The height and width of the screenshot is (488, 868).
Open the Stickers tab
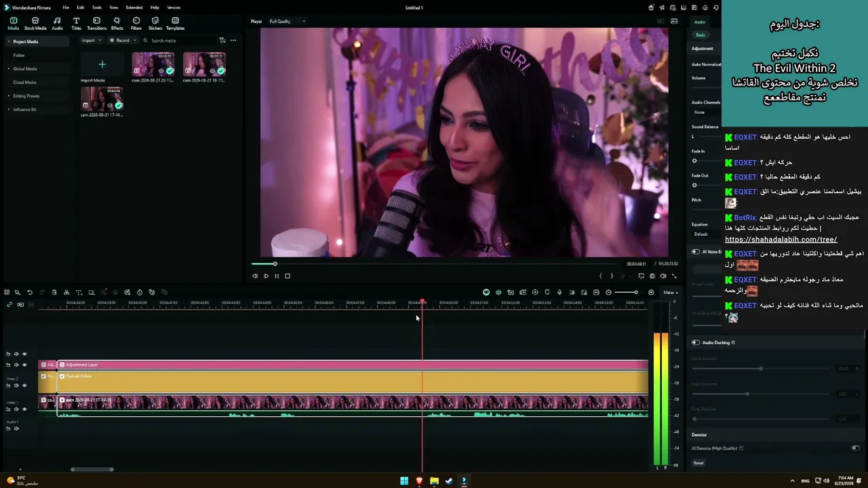point(155,24)
